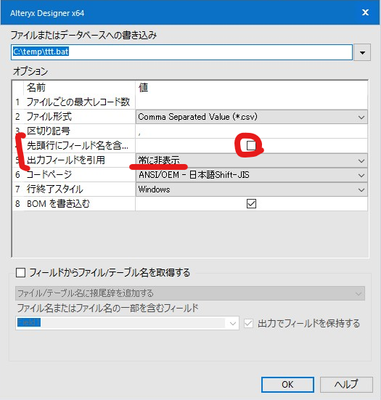The image size is (381, 400).
Task: Uncheck the BOM を書き込む checkbox
Action: point(251,204)
